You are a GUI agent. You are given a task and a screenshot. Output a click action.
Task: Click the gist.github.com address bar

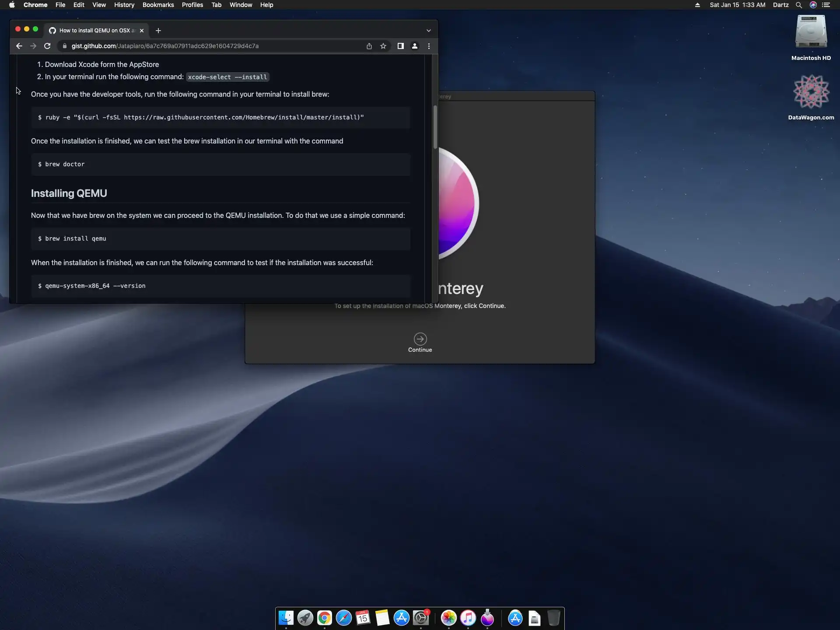210,46
